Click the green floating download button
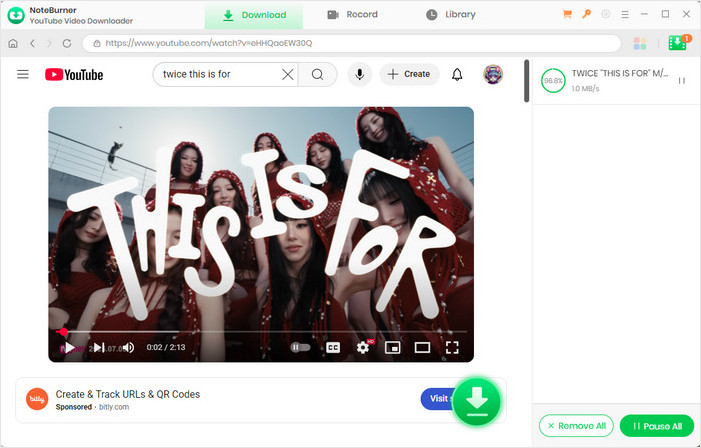The image size is (701, 448). click(x=477, y=402)
